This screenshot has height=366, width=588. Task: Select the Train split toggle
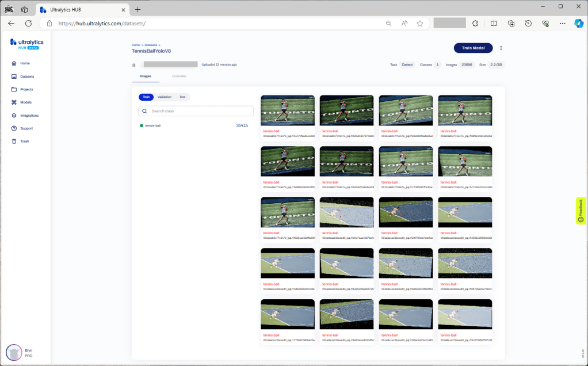click(146, 97)
